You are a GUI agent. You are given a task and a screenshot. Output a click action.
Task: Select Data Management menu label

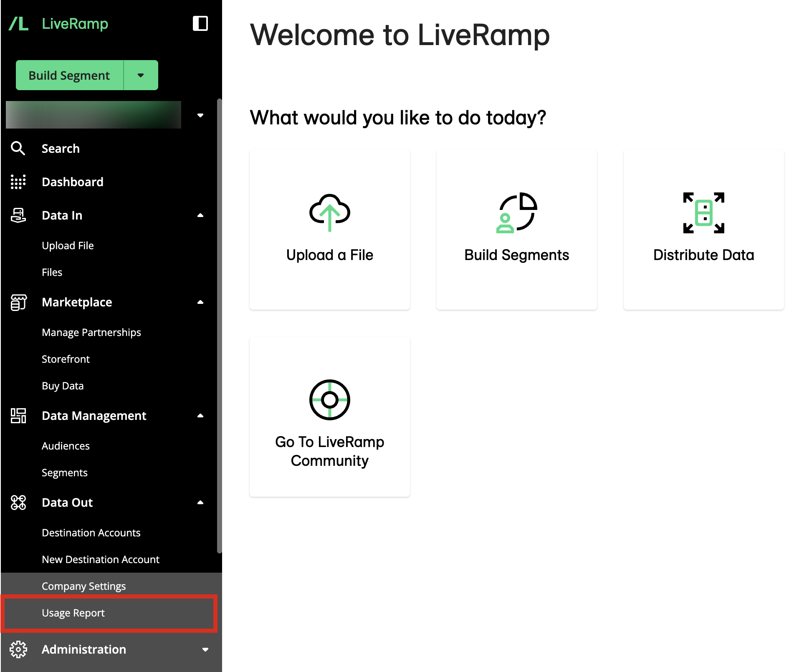pos(94,415)
